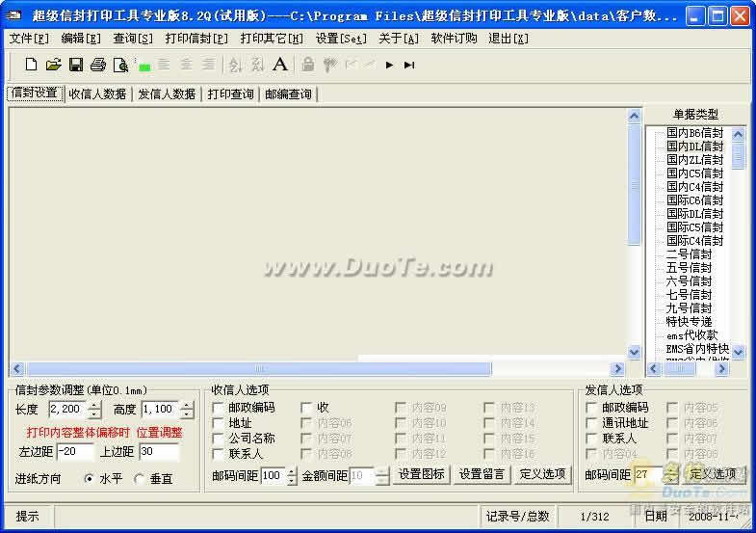Image resolution: width=756 pixels, height=533 pixels.
Task: Enable the 邮政编码 checkbox under 收信人选项
Action: point(219,408)
